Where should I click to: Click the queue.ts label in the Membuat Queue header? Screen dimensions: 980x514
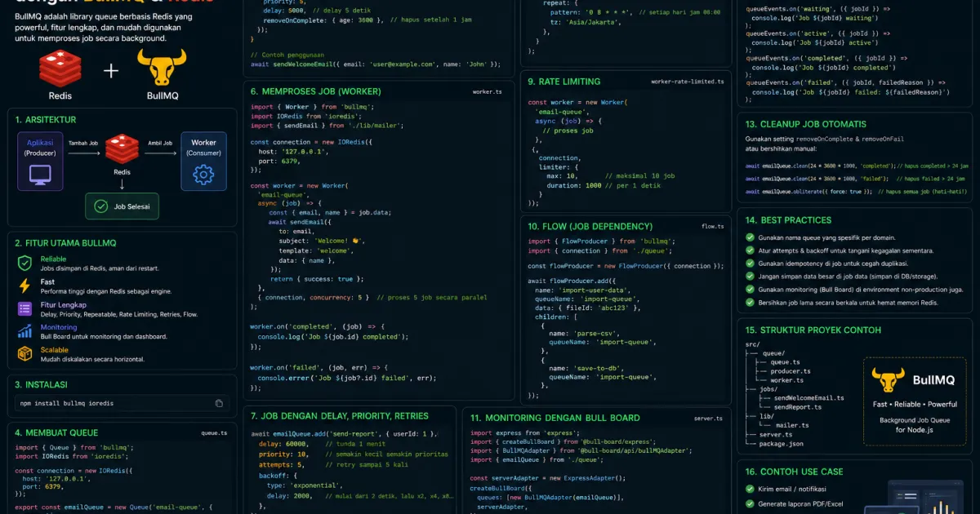coord(214,433)
